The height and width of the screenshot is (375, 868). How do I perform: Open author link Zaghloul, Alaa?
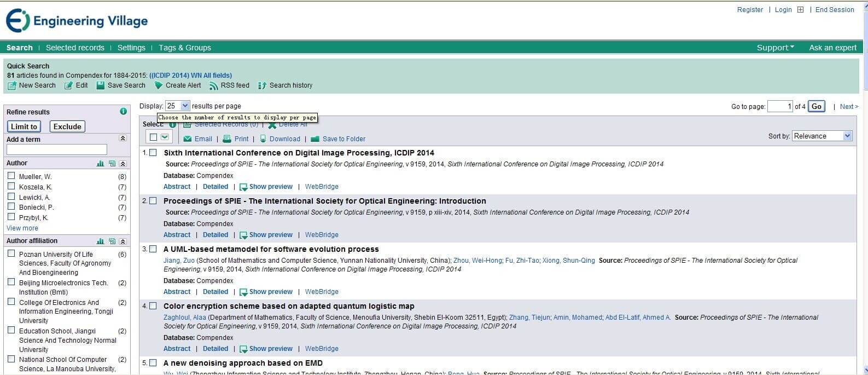click(185, 318)
